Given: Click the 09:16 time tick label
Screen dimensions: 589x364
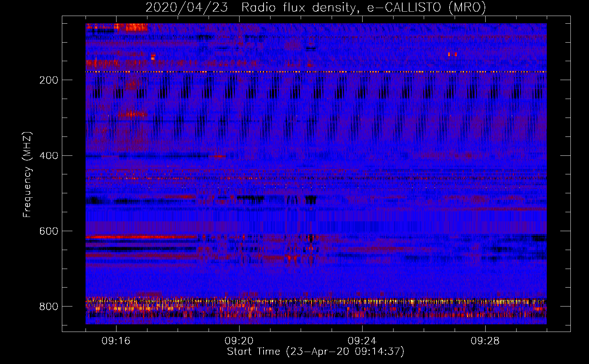Looking at the screenshot, I should tap(116, 341).
